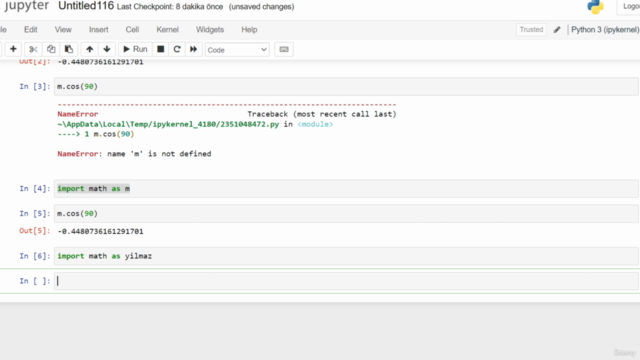Click the empty input cell In [ ]
Viewport: 640px width, 360px height.
[346, 281]
